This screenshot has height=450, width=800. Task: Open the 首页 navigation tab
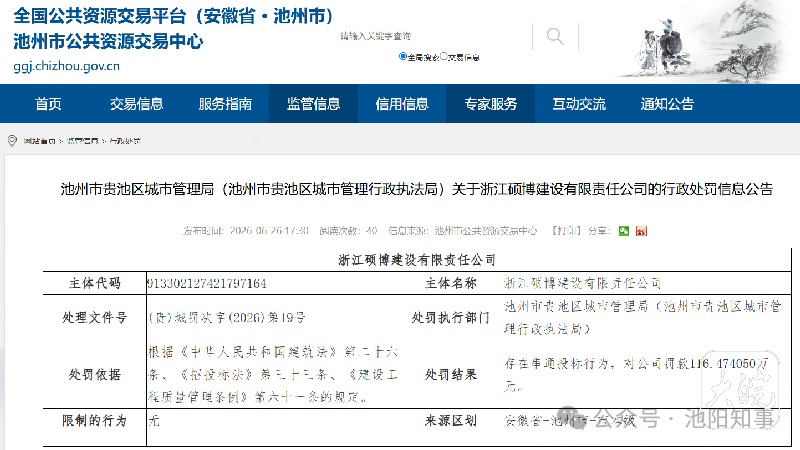click(48, 104)
